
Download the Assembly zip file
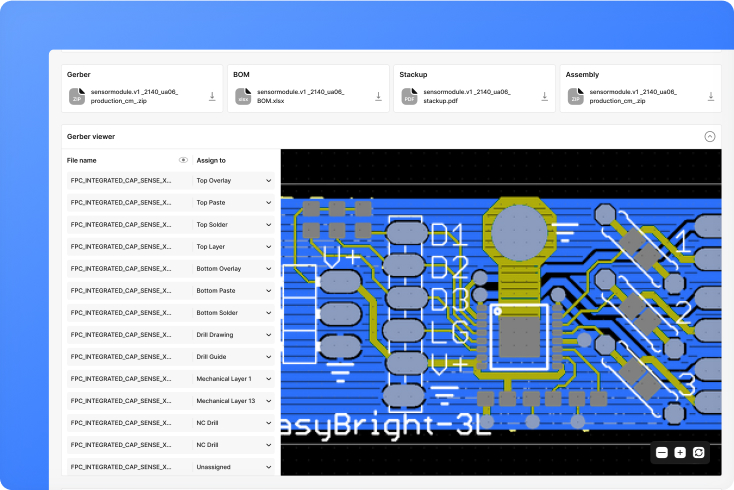click(x=711, y=96)
